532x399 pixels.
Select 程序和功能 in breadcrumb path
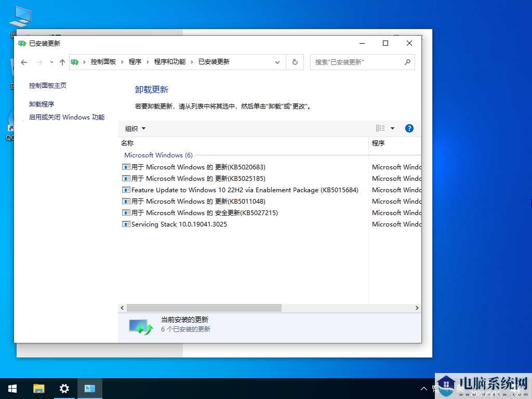click(x=170, y=62)
